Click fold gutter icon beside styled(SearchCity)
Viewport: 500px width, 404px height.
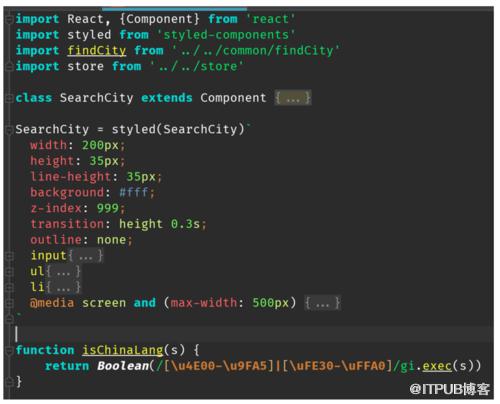coord(9,130)
